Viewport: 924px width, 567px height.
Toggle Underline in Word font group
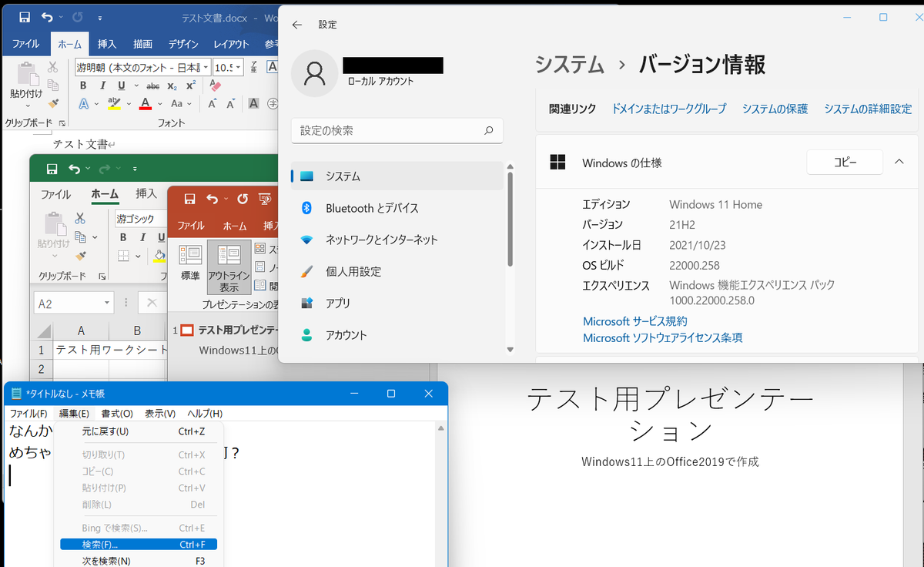click(x=122, y=86)
